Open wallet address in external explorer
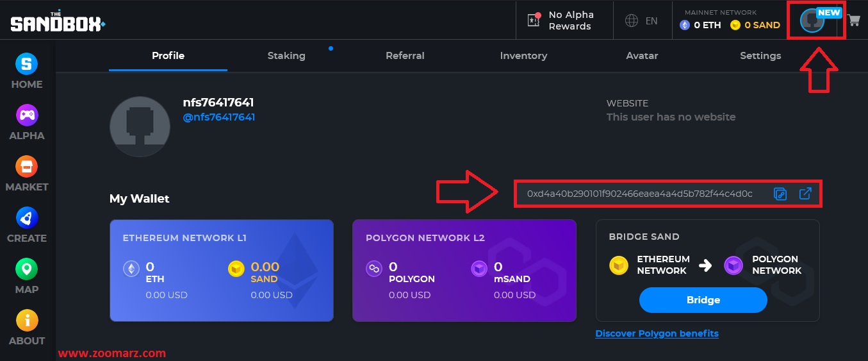 (x=805, y=193)
